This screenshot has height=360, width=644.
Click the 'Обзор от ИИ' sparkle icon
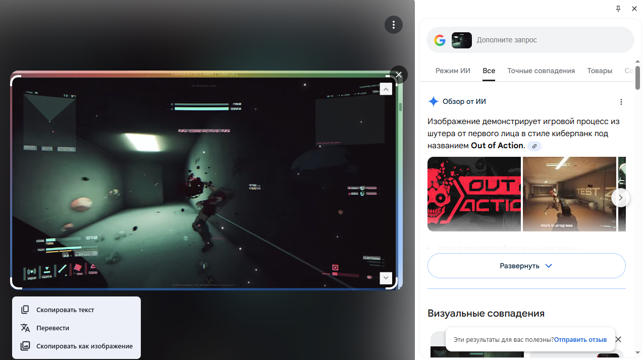pos(433,101)
